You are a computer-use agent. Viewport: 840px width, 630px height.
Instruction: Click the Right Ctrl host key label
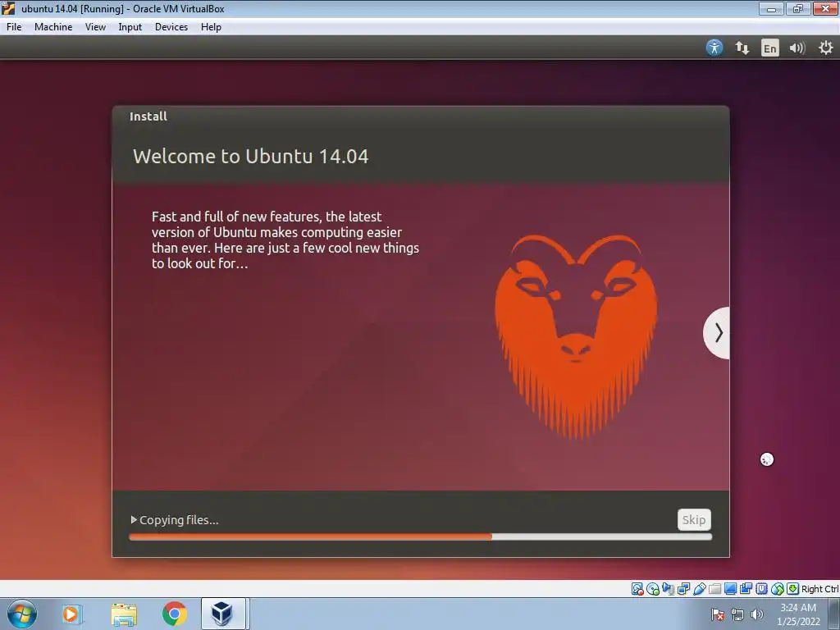[819, 589]
